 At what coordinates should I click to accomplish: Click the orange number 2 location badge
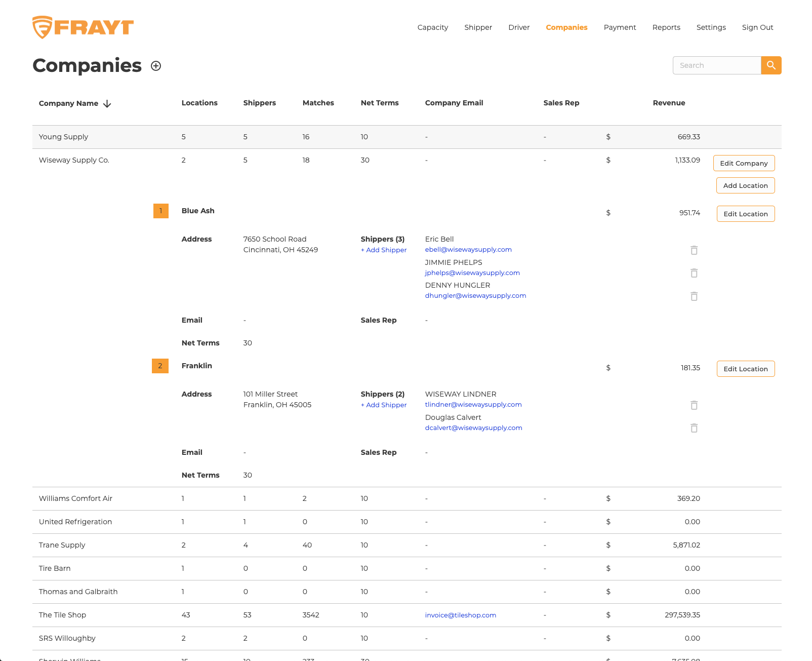[160, 366]
